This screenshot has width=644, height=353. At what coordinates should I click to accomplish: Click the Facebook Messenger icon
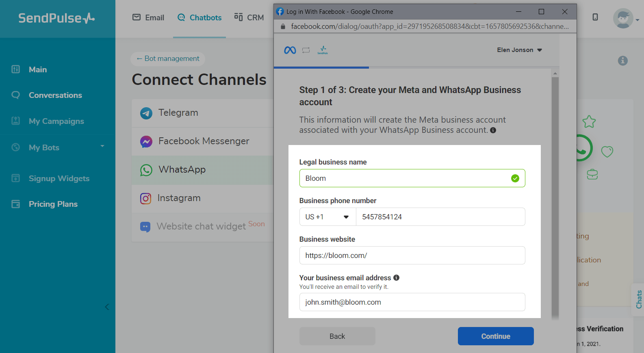tap(146, 141)
